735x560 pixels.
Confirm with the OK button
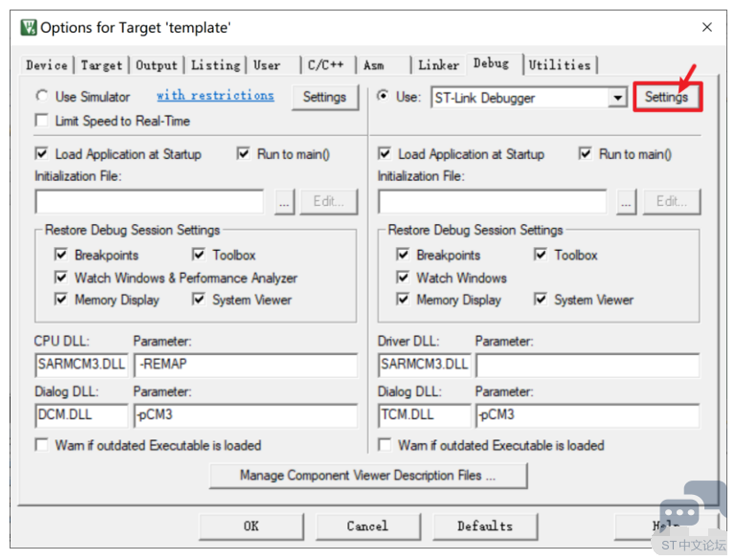click(252, 526)
